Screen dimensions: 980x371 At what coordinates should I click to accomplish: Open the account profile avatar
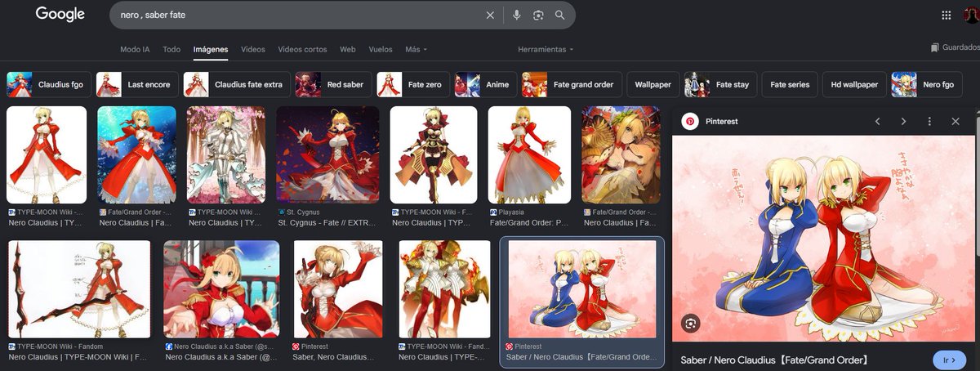[972, 15]
